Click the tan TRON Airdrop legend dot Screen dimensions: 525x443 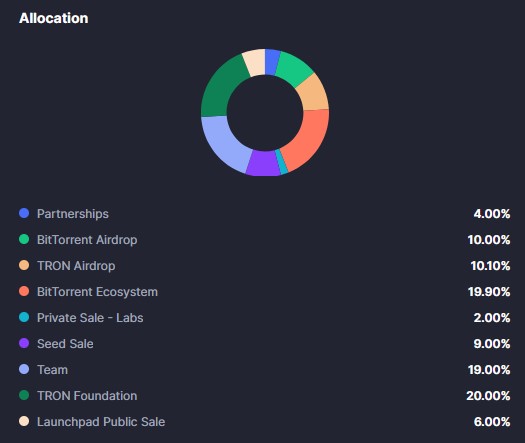[x=24, y=265]
